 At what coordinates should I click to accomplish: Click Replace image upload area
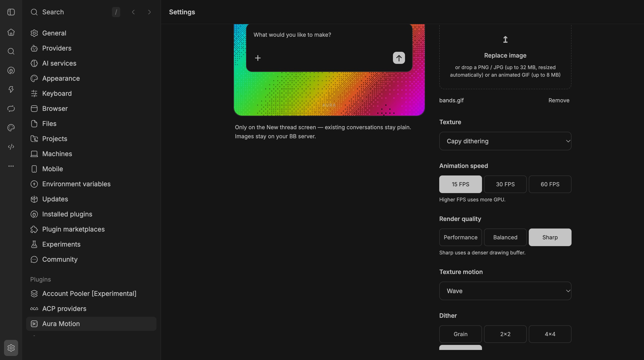coord(505,57)
